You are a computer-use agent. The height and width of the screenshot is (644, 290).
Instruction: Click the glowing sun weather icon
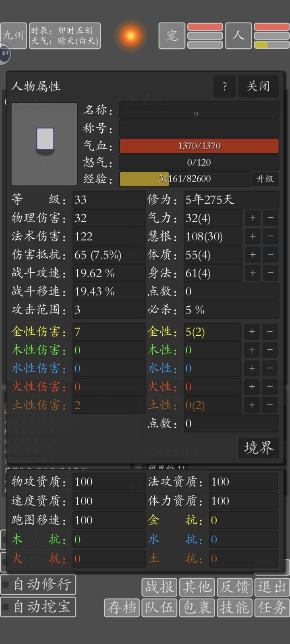pyautogui.click(x=130, y=36)
